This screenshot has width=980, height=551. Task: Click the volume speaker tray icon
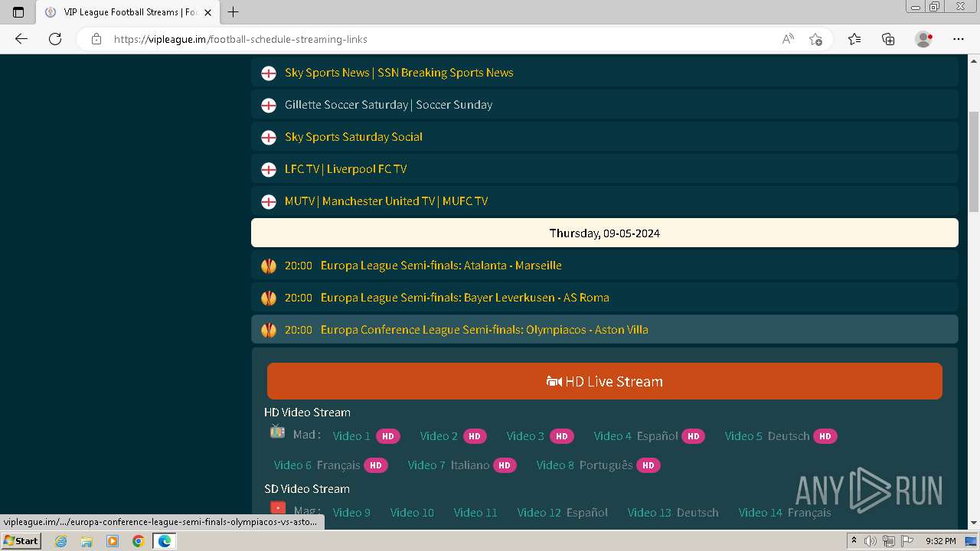tap(871, 541)
